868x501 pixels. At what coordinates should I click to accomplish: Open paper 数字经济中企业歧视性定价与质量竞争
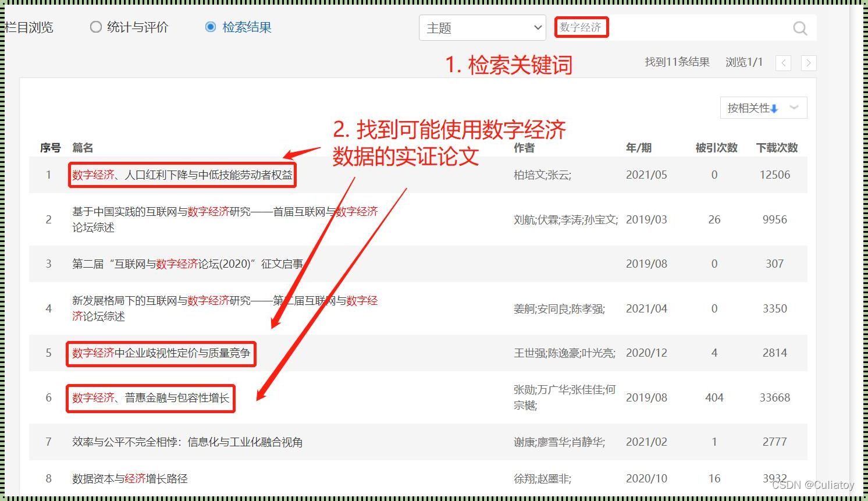click(x=161, y=353)
